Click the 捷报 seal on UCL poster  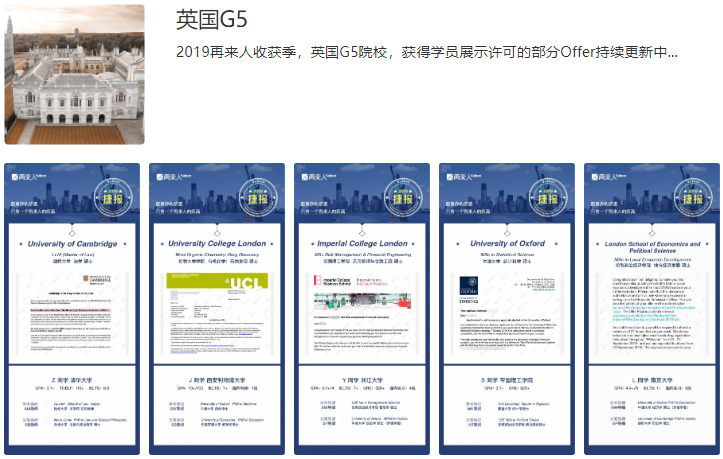click(x=258, y=197)
